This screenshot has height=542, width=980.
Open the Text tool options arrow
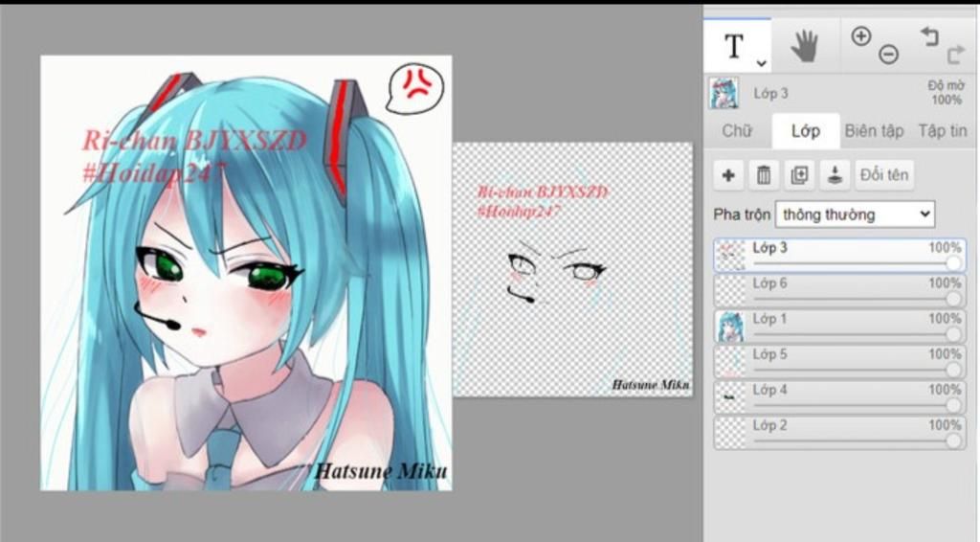761,62
